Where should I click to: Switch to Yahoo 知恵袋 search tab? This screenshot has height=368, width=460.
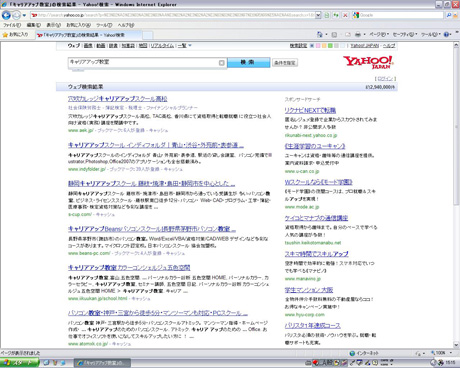[128, 46]
